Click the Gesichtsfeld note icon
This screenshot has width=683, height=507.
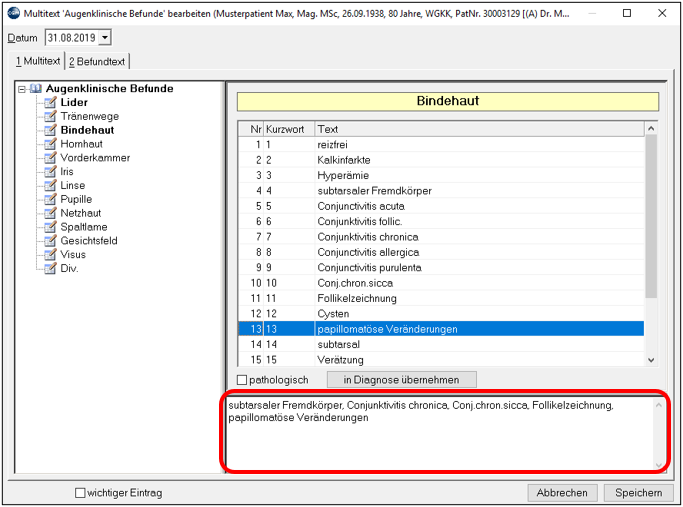tap(51, 240)
